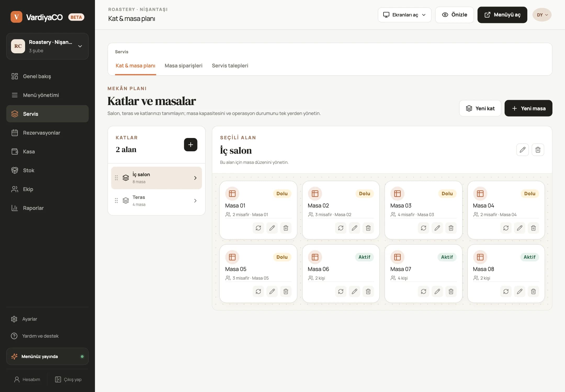This screenshot has height=392, width=565.
Task: Open Genel bakış in the sidebar
Action: (x=47, y=76)
